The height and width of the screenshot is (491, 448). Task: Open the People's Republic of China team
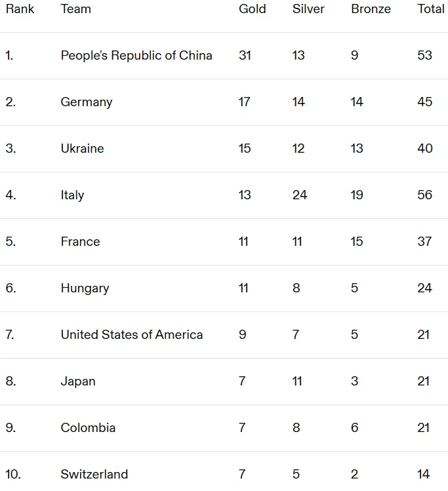136,56
